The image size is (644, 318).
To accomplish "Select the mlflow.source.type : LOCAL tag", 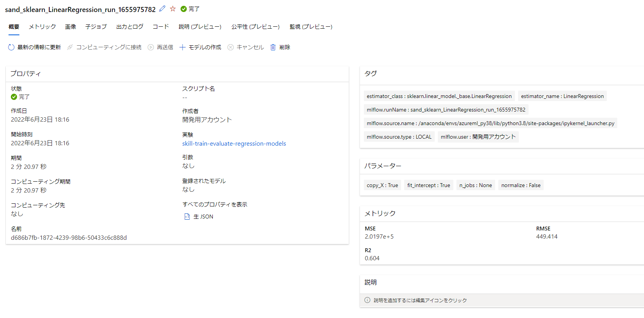I will point(399,137).
